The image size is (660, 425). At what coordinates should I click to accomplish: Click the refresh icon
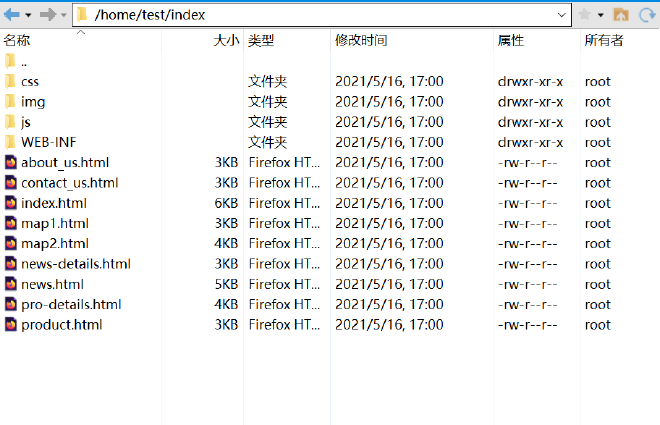pos(647,15)
